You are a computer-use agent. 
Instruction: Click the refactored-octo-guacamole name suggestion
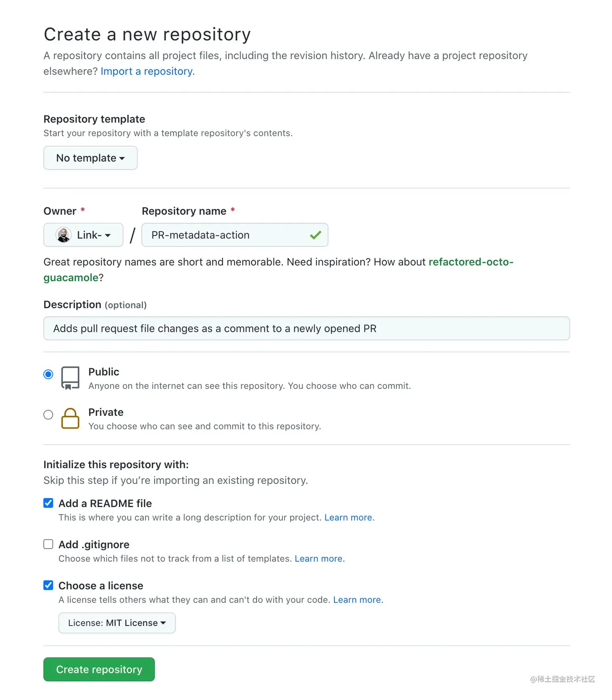471,262
